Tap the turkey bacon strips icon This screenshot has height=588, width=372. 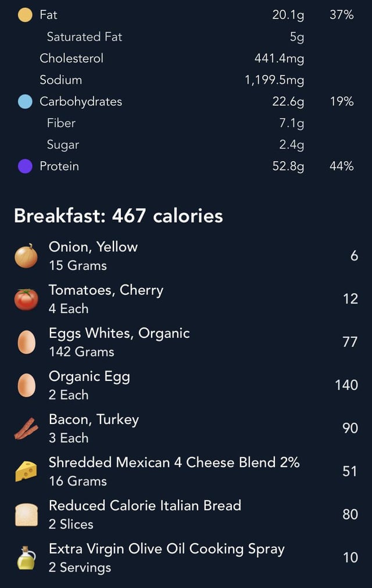26,428
